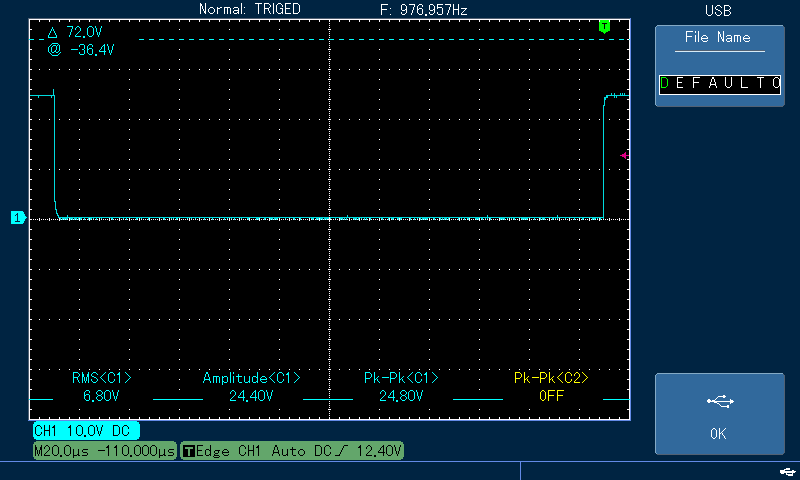Screen dimensions: 800x480
Task: Click the highlighted D character in file name
Action: pos(664,84)
